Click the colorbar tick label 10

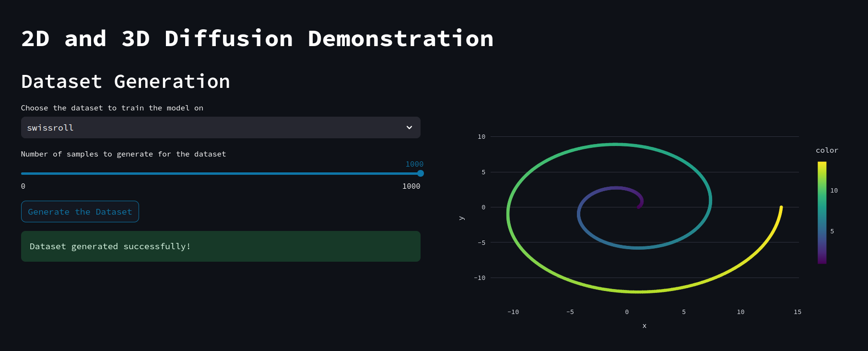coord(834,191)
